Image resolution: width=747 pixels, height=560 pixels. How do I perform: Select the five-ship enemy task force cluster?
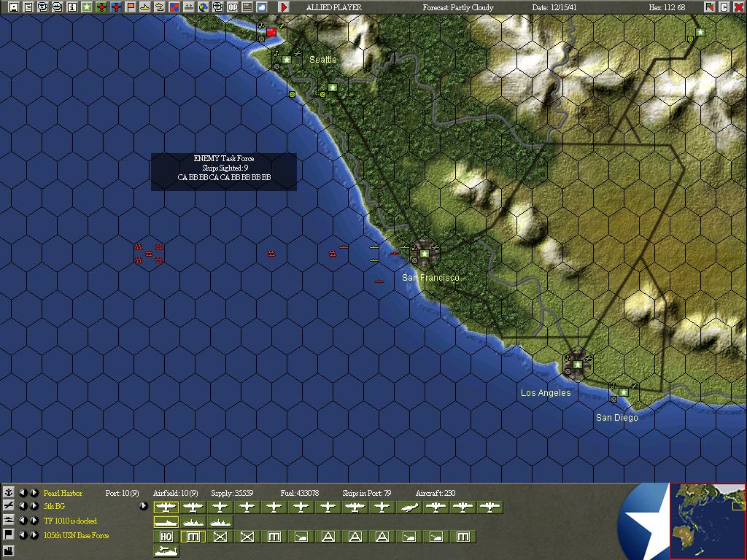click(x=149, y=253)
